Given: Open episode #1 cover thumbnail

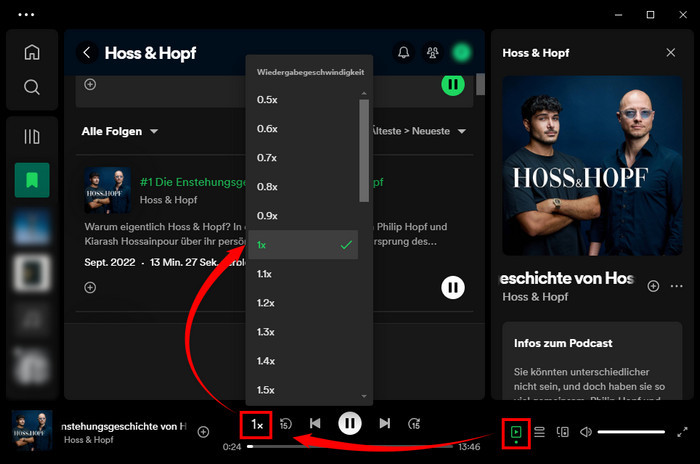Looking at the screenshot, I should (x=108, y=190).
